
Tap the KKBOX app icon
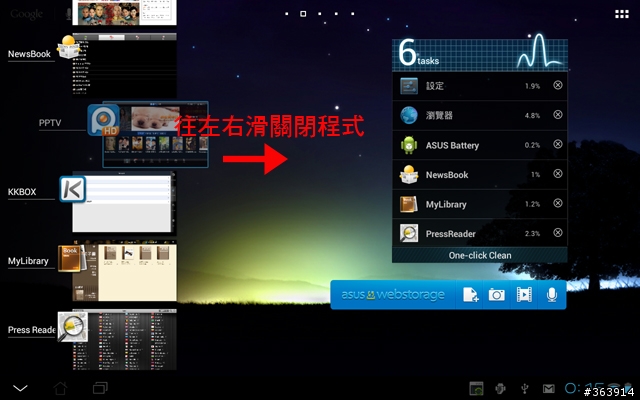73,189
